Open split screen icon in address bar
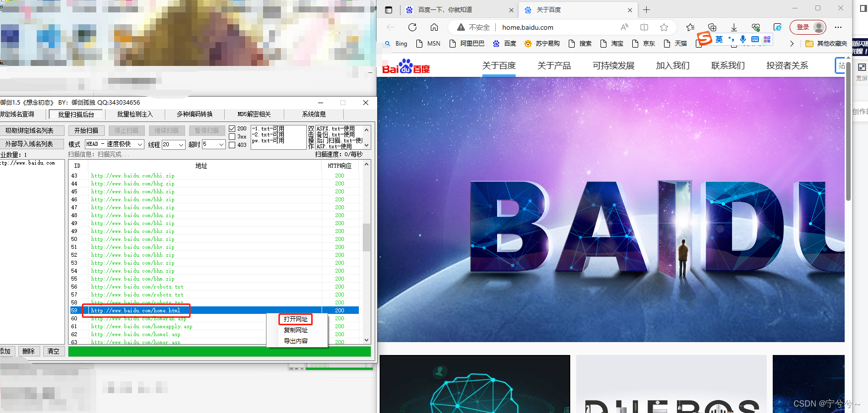This screenshot has width=868, height=413. [644, 27]
